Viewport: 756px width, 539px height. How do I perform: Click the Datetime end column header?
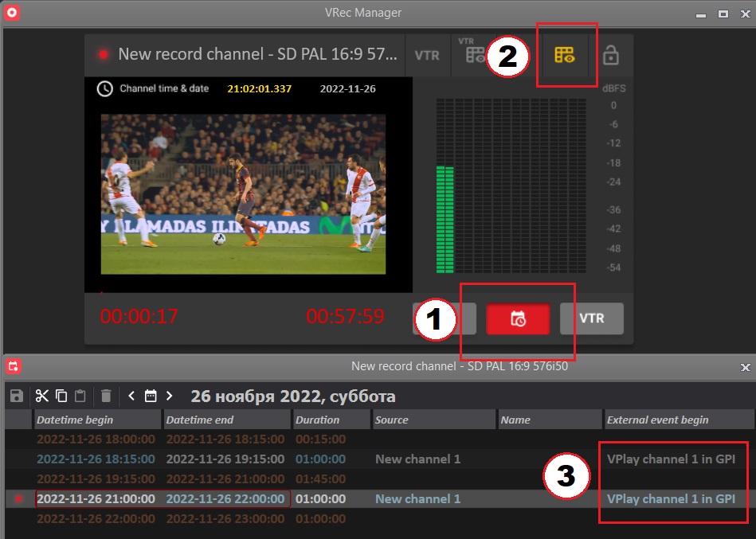[x=226, y=420]
